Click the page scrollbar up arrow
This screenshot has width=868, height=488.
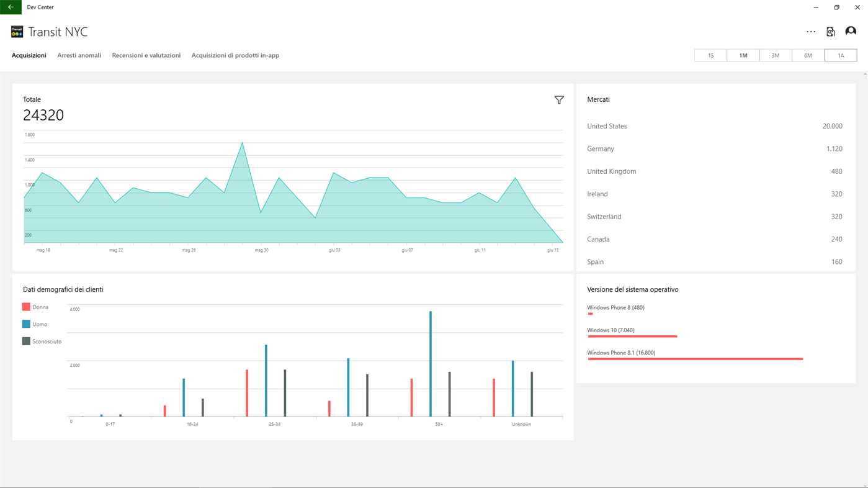click(865, 75)
